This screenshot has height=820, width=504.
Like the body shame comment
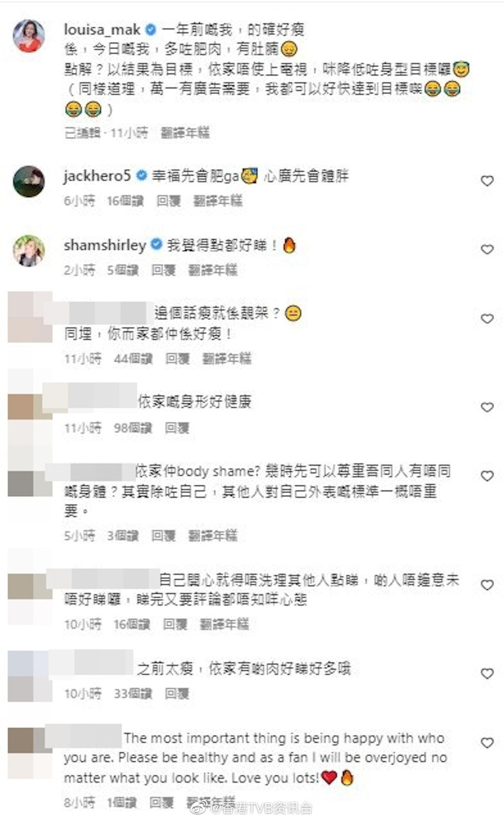click(x=487, y=476)
